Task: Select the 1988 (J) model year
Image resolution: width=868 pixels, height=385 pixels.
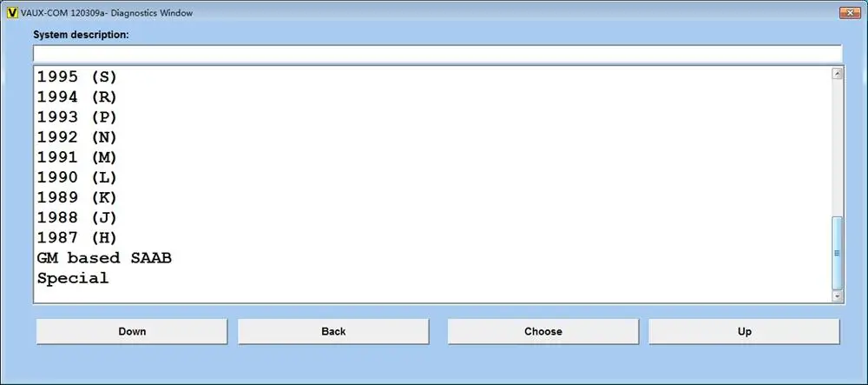Action: coord(77,218)
